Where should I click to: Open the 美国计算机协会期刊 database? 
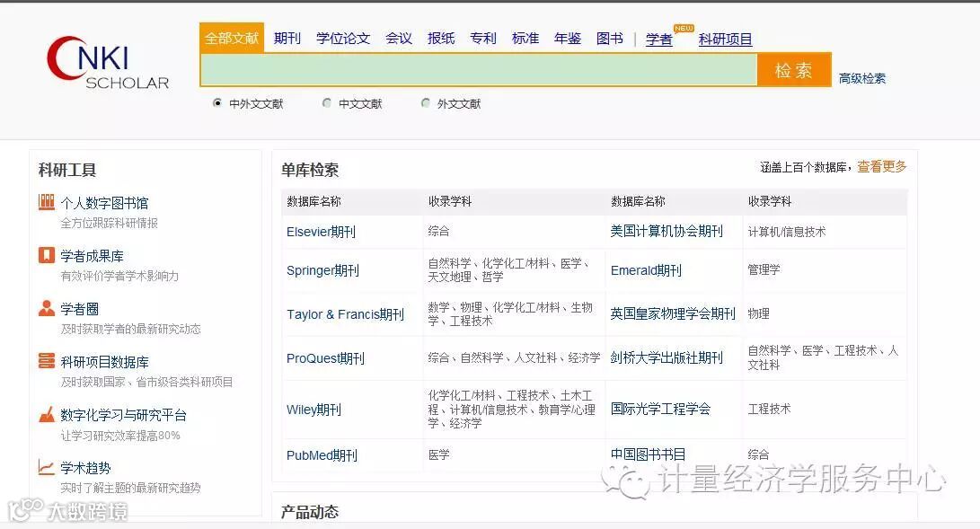667,231
